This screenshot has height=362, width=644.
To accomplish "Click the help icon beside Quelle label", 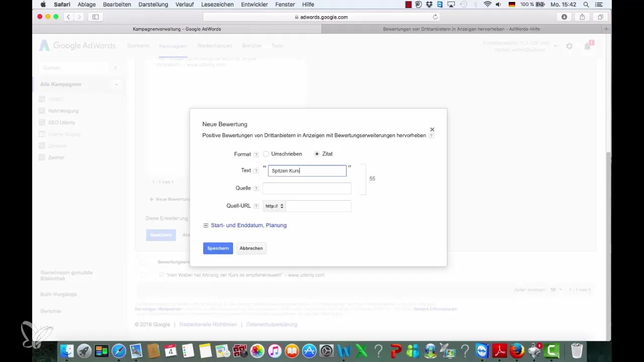I will (x=256, y=189).
